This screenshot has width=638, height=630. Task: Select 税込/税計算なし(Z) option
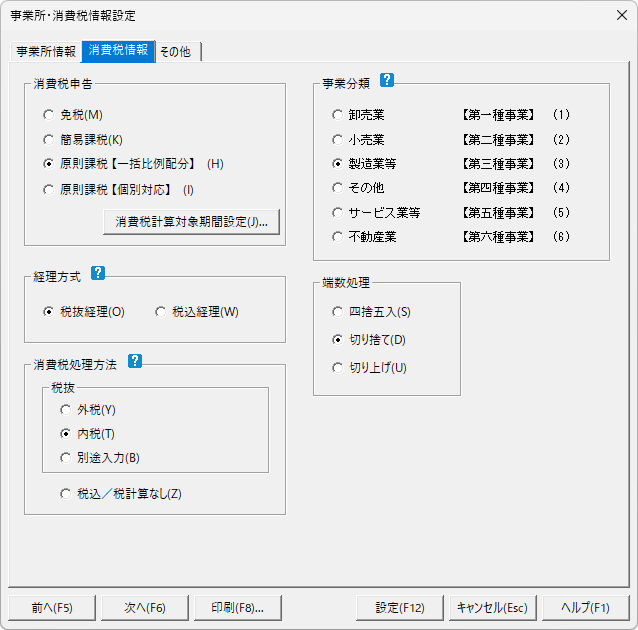pyautogui.click(x=68, y=493)
